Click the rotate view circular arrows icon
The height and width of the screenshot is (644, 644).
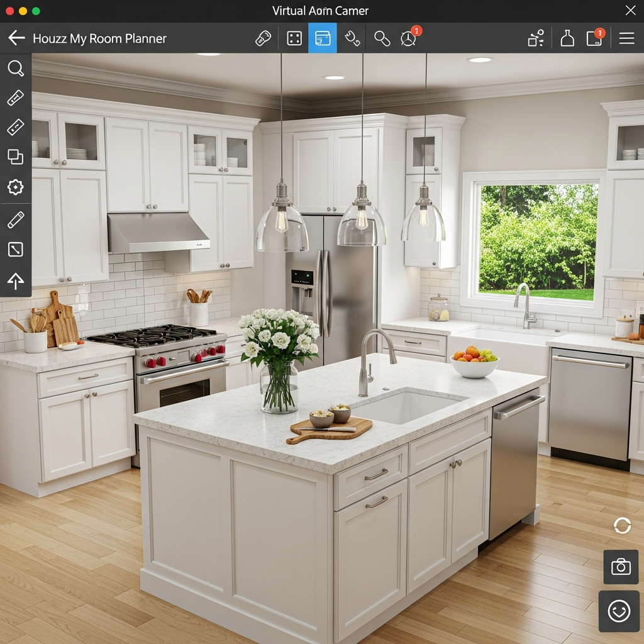point(622,526)
